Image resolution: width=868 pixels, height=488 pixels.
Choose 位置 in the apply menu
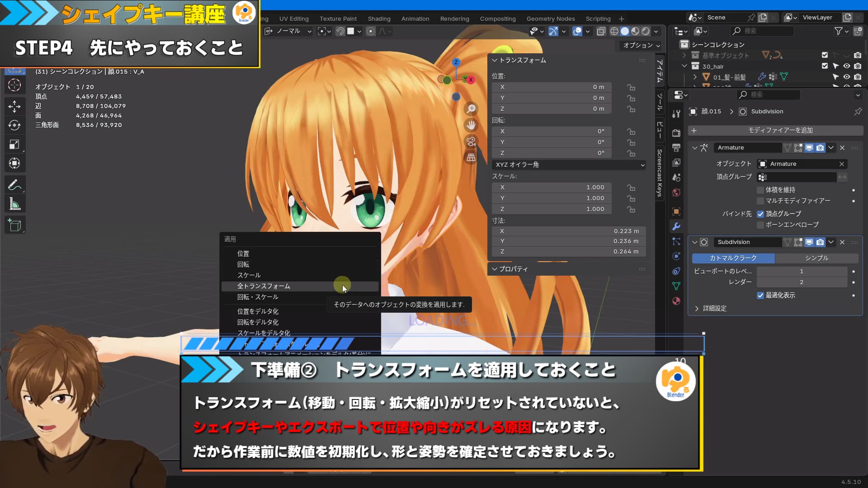(300, 253)
